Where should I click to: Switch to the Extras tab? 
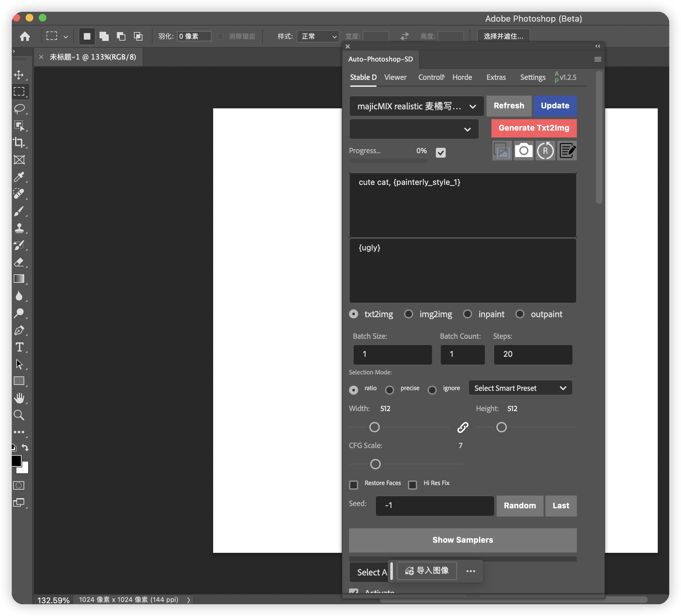[496, 77]
